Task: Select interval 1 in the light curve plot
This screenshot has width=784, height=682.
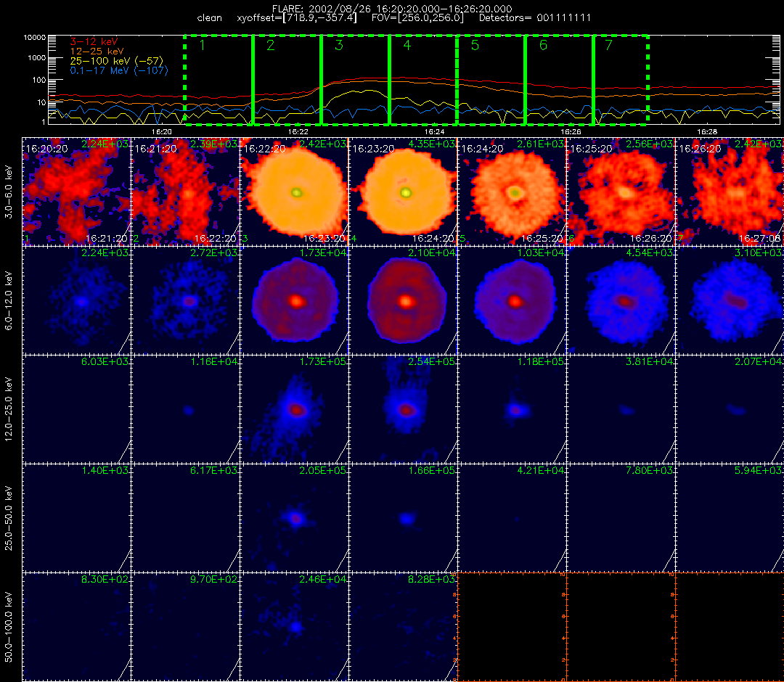Action: point(219,80)
